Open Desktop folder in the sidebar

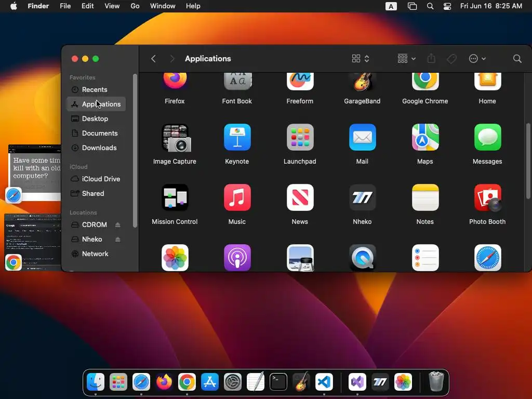[96, 119]
